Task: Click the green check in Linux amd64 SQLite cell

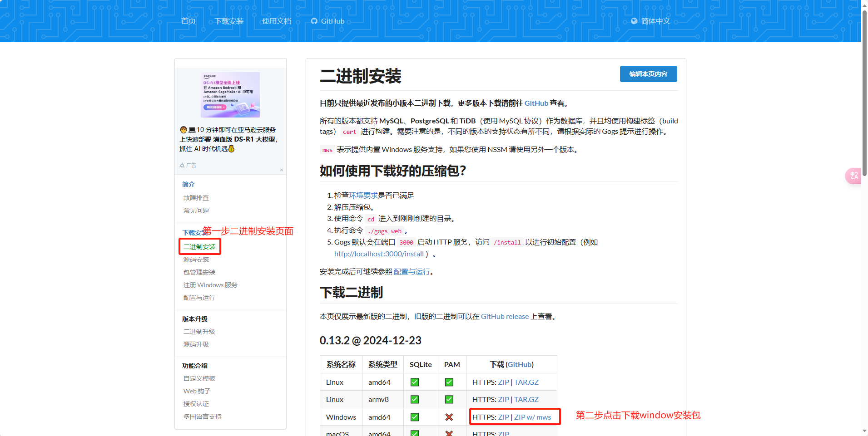Action: click(x=415, y=382)
